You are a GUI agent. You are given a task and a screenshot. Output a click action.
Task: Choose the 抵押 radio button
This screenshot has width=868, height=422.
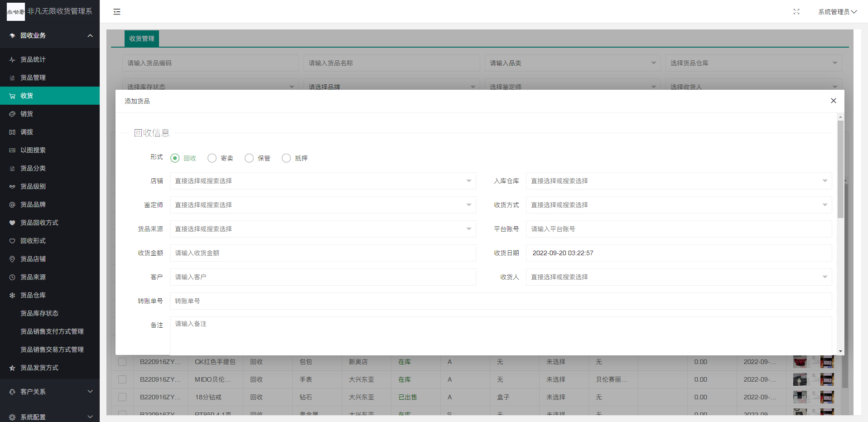[286, 158]
